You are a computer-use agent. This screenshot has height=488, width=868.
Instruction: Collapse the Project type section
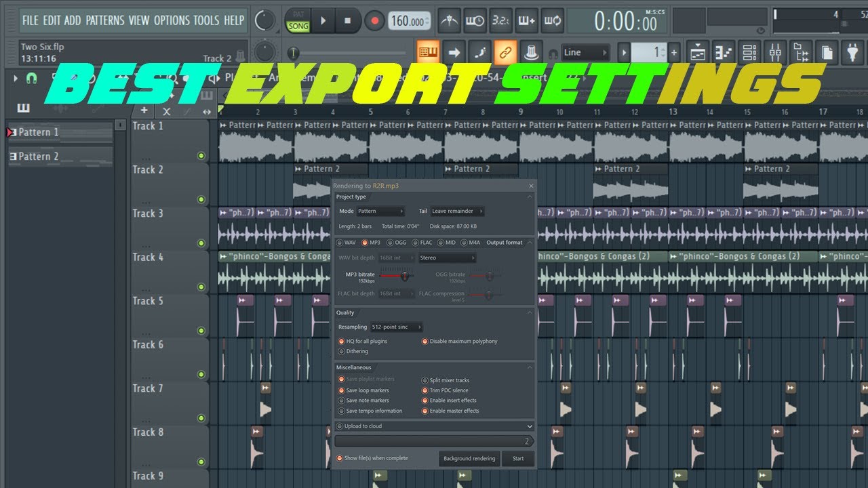click(530, 197)
